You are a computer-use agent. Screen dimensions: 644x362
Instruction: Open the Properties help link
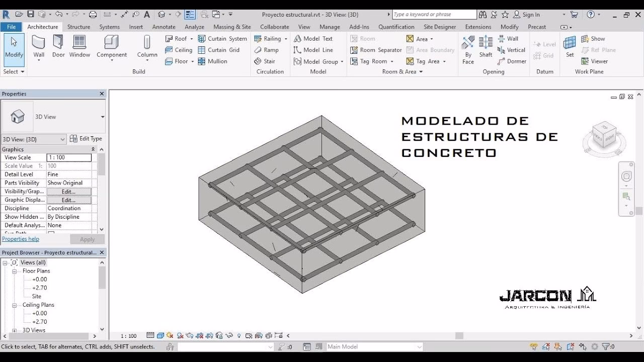[x=20, y=238]
